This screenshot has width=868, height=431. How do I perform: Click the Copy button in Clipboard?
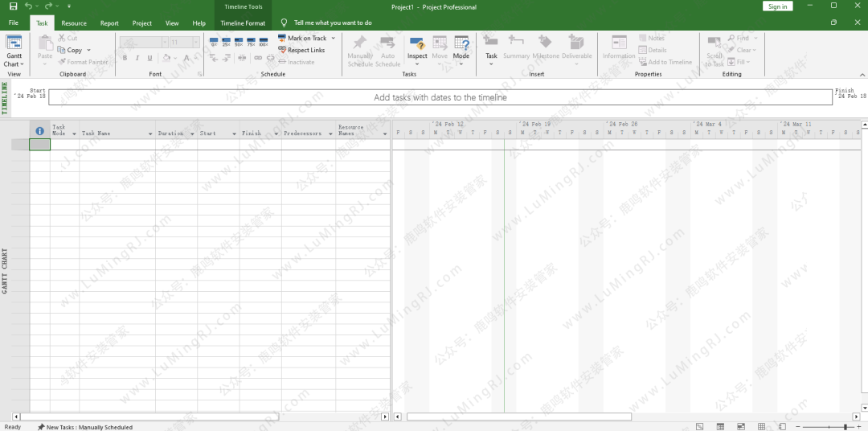pos(74,50)
